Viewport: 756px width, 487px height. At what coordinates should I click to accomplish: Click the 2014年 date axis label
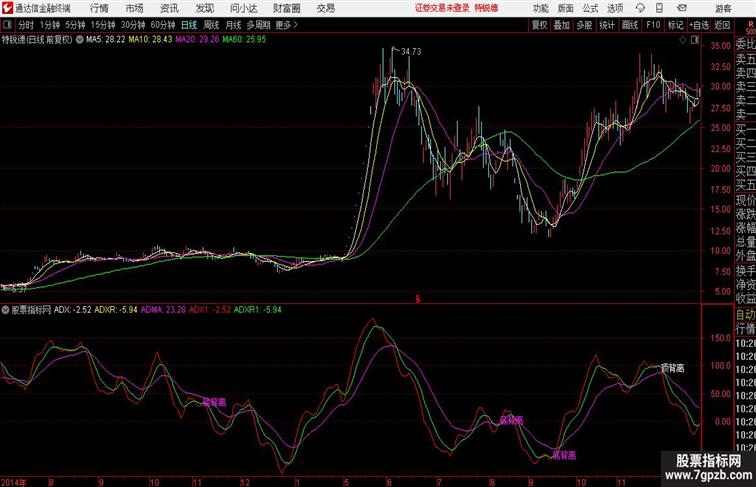tap(14, 482)
